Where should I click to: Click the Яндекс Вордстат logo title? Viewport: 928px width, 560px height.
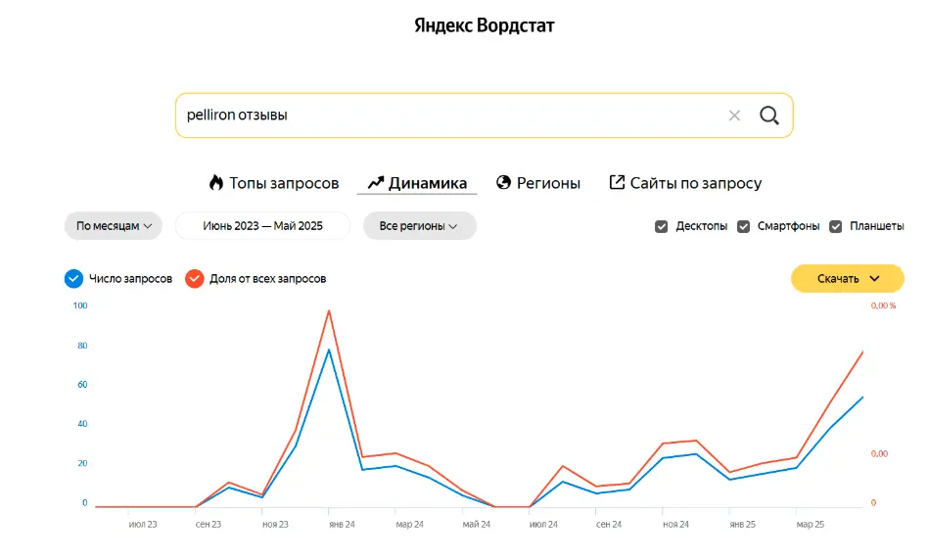click(x=485, y=25)
